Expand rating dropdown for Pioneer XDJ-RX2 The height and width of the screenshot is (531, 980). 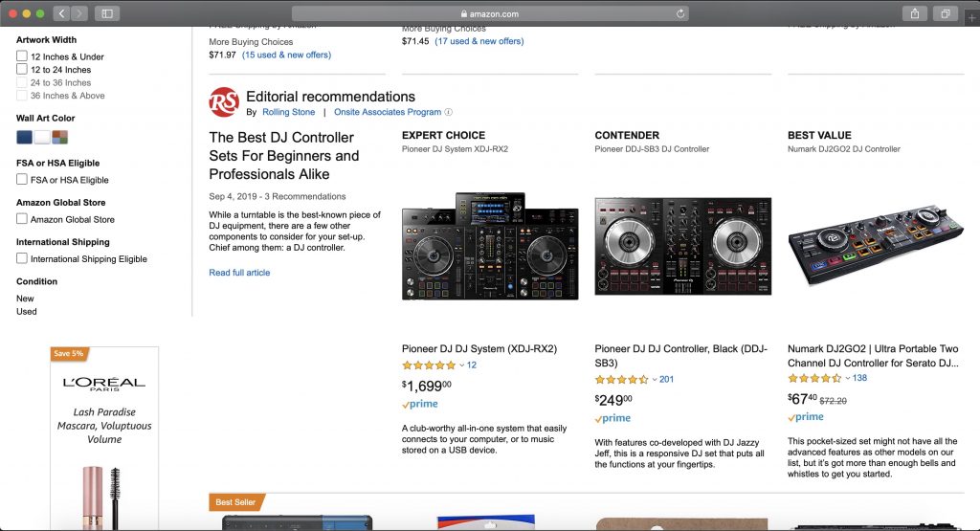[461, 365]
